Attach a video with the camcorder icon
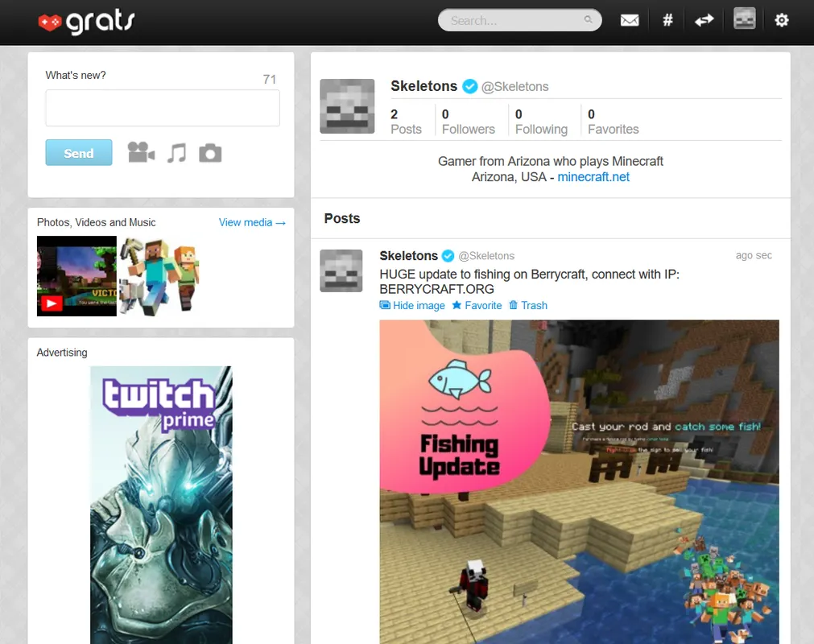This screenshot has height=644, width=814. tap(141, 153)
